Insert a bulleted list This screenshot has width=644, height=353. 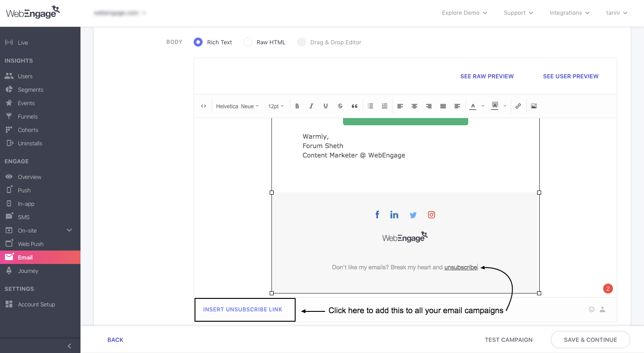pyautogui.click(x=370, y=106)
